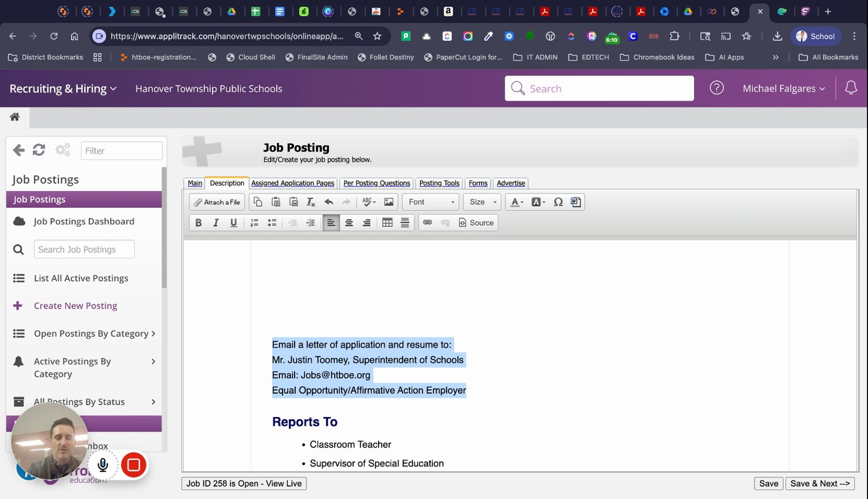Open the spell check tool
Viewport: 868px width, 499px height.
click(369, 202)
